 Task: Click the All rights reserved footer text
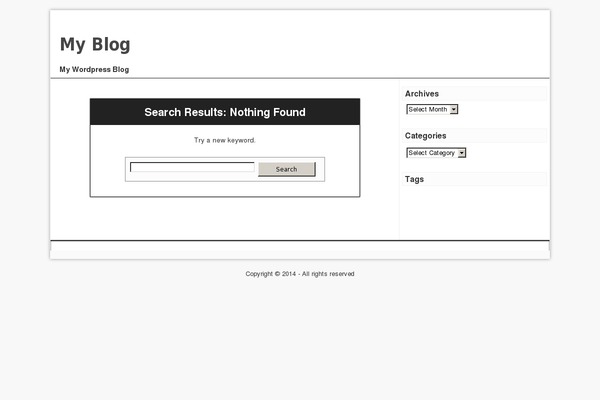tap(328, 274)
